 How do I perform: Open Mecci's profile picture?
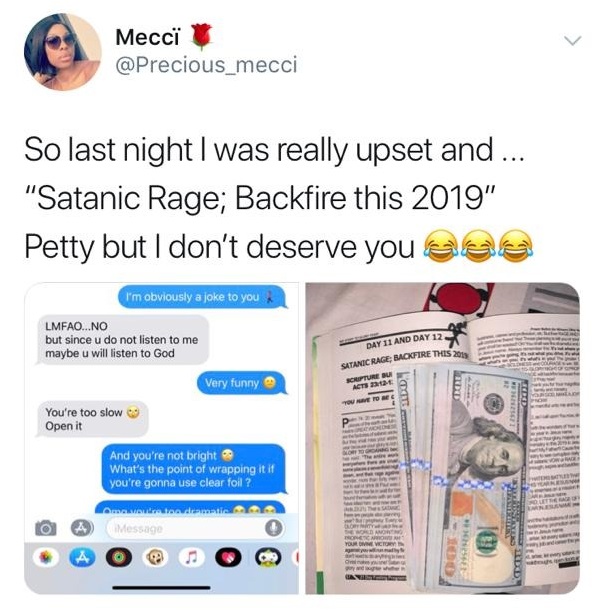click(63, 52)
